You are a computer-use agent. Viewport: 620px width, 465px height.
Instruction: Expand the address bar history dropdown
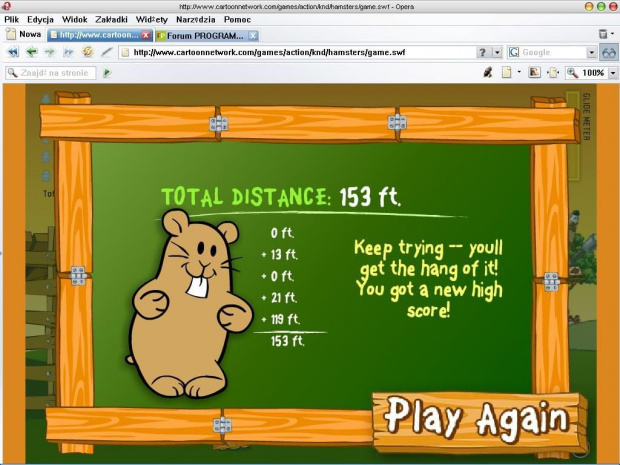pos(496,53)
